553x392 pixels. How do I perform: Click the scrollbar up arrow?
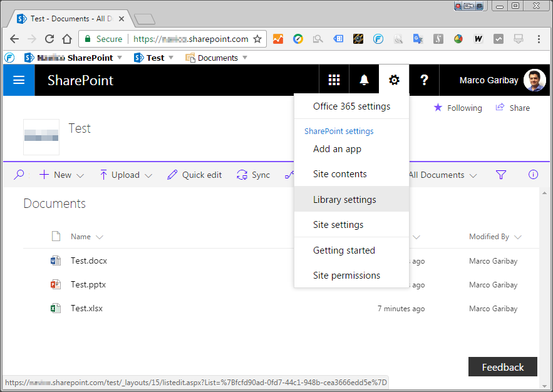(544, 193)
